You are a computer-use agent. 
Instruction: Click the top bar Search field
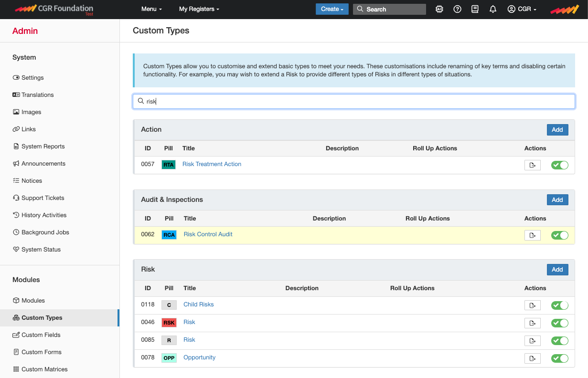coord(389,9)
